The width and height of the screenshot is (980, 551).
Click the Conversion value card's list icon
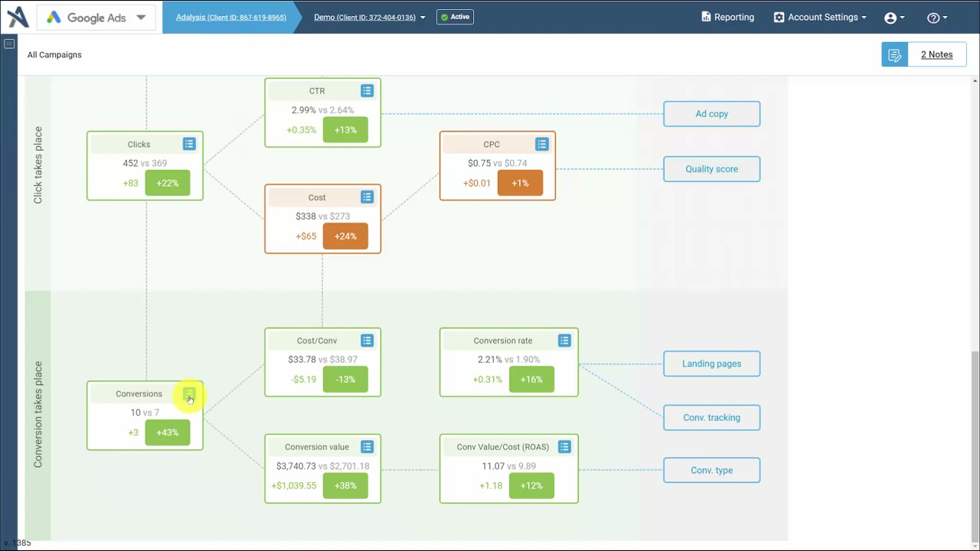tap(367, 446)
